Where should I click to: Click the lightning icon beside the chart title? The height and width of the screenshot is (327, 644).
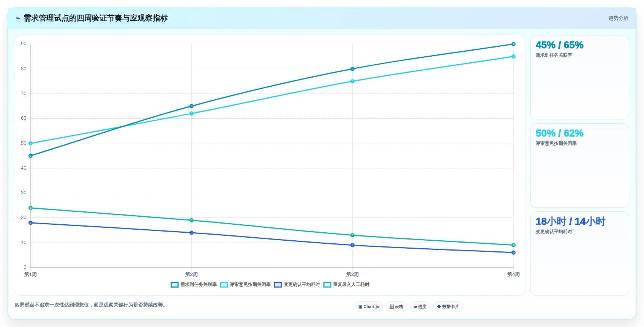point(17,18)
